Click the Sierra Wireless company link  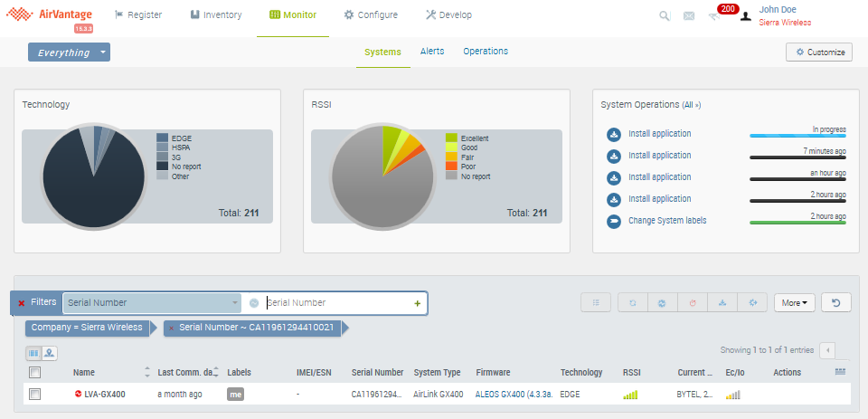[785, 23]
